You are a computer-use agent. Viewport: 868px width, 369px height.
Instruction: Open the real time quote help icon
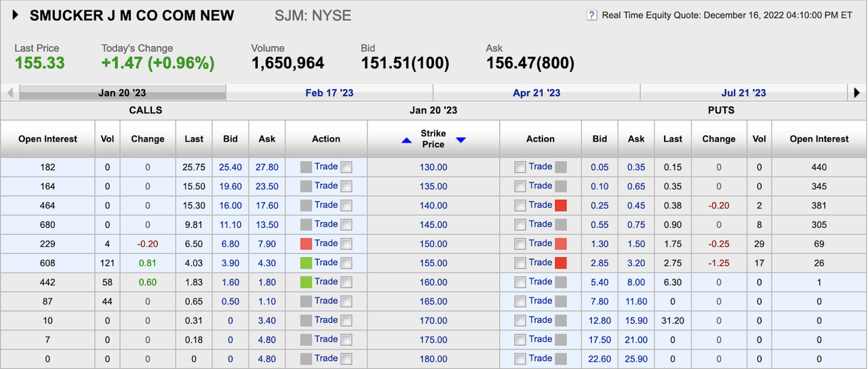point(592,15)
